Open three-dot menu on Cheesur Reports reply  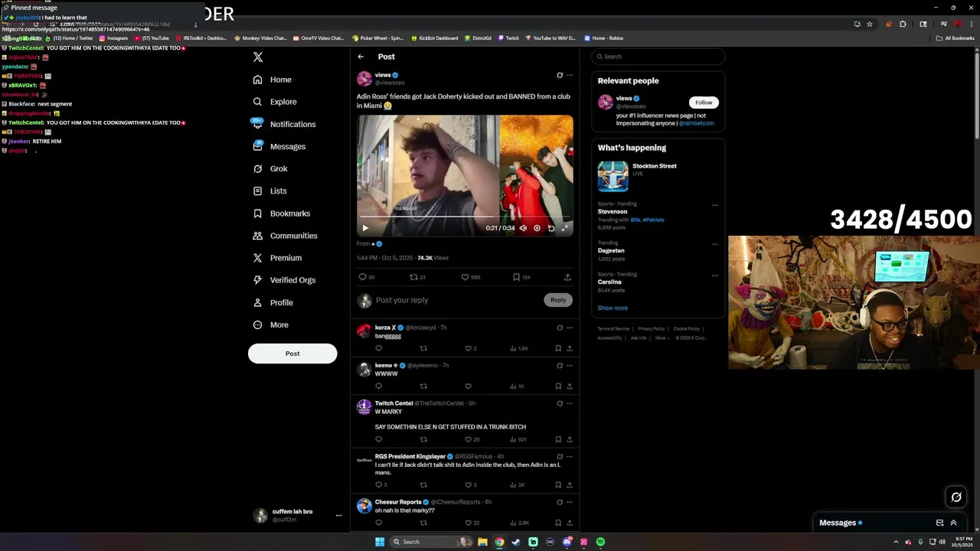pos(570,502)
